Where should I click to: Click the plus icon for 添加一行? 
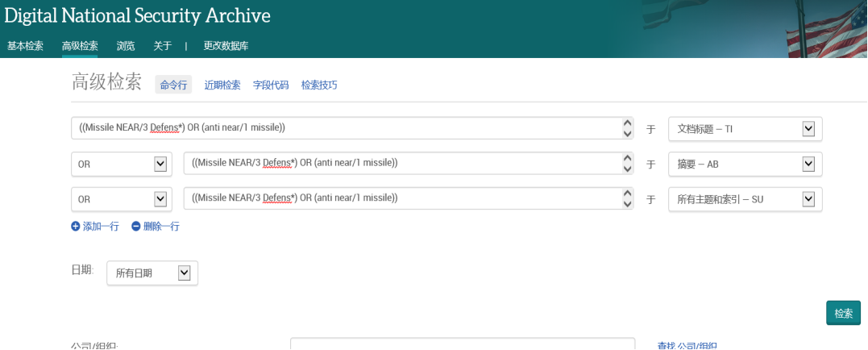75,226
